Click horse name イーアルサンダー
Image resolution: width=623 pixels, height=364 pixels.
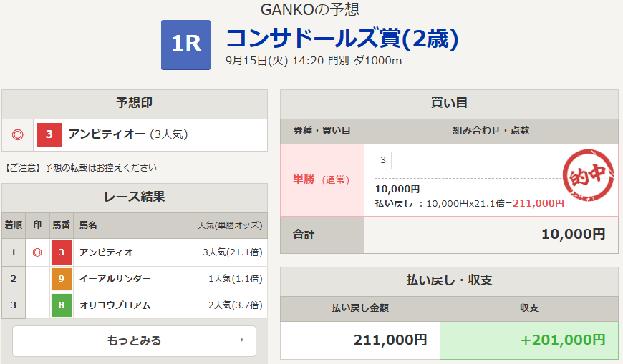coord(115,279)
